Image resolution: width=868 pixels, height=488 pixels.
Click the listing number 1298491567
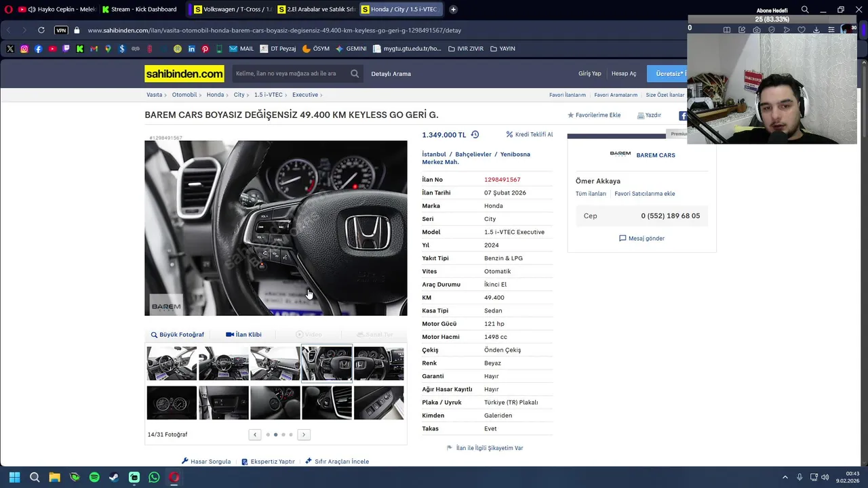click(502, 180)
